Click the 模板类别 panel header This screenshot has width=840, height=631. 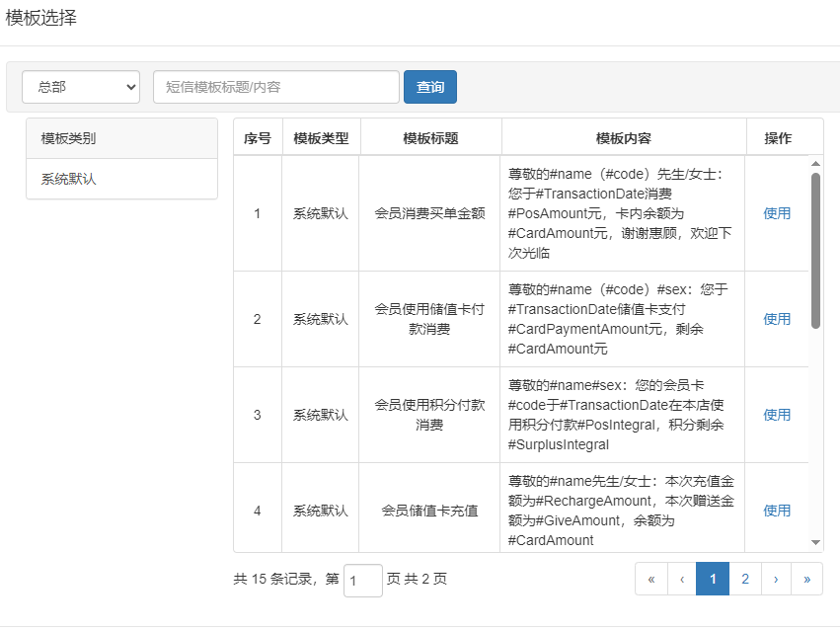pos(121,139)
